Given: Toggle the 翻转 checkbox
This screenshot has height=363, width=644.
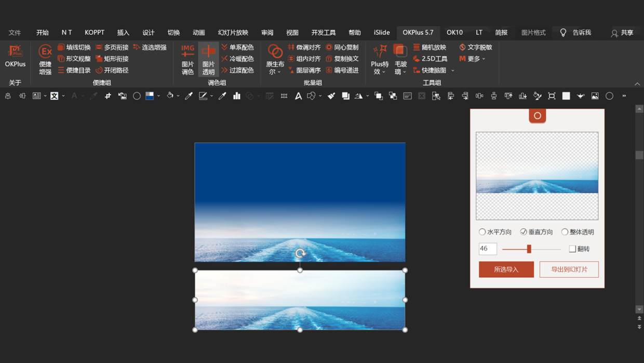Looking at the screenshot, I should click(572, 249).
